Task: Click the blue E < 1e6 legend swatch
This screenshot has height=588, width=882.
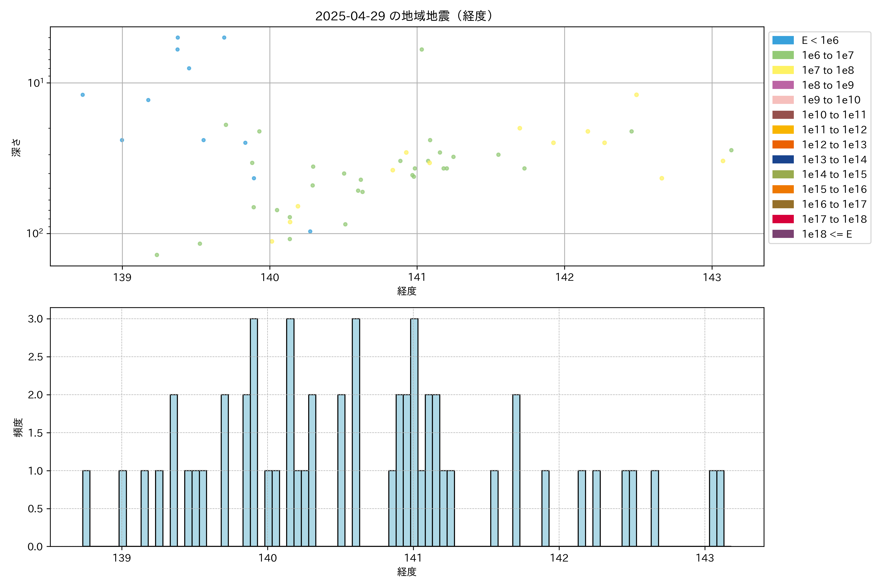Action: pos(783,40)
